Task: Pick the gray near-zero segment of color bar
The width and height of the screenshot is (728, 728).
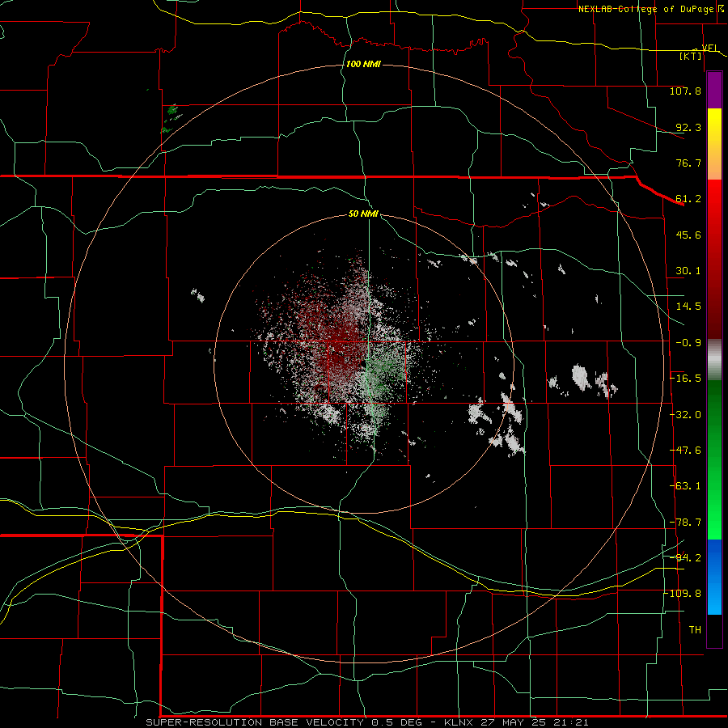Action: coord(714,360)
